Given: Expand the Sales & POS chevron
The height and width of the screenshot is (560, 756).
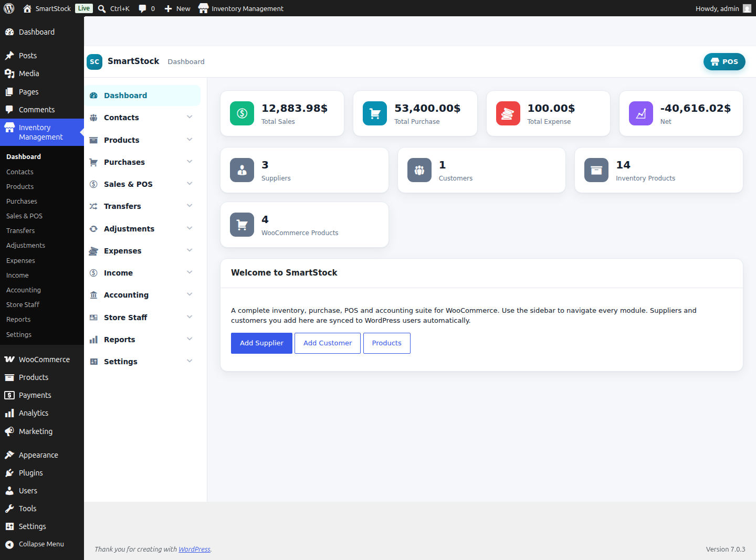Looking at the screenshot, I should click(x=190, y=184).
